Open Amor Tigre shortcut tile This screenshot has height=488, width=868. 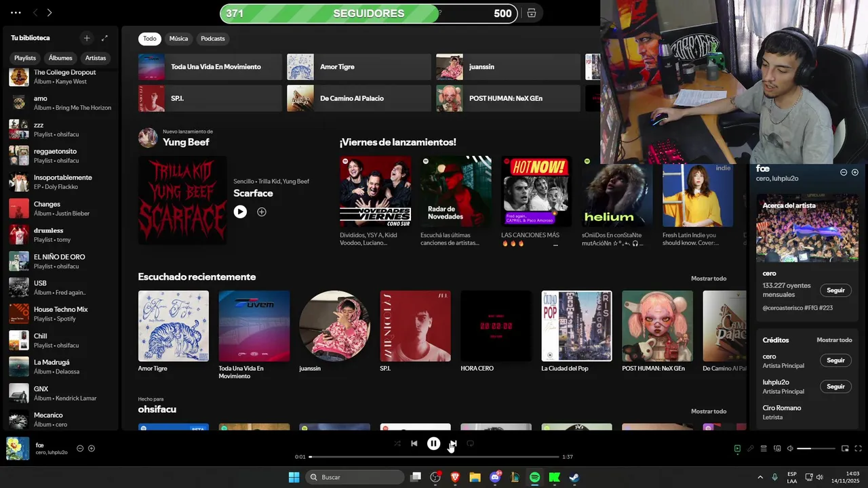[359, 67]
